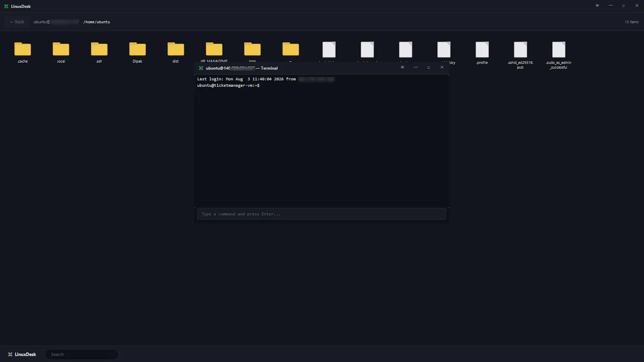Minimize the Terminal window

pyautogui.click(x=416, y=67)
